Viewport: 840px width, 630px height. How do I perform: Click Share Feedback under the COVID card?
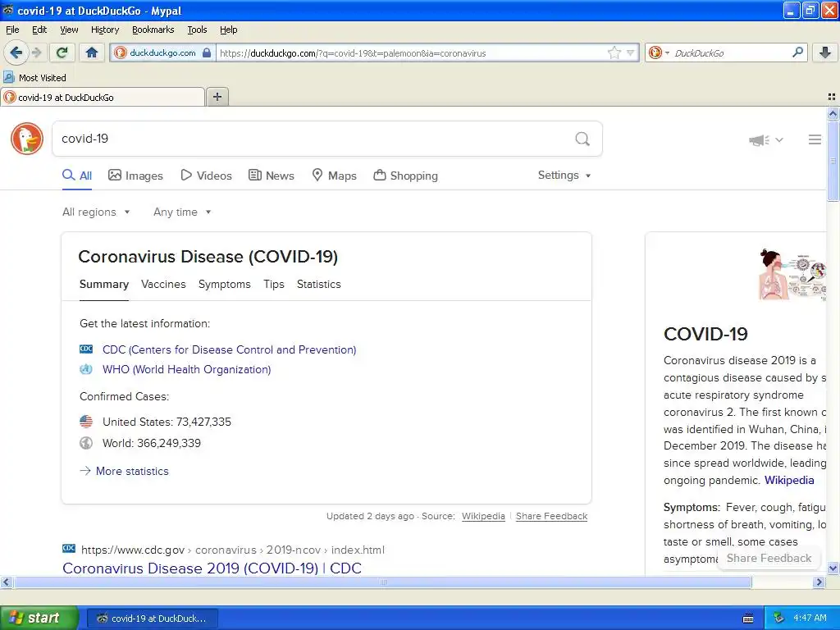tap(551, 516)
